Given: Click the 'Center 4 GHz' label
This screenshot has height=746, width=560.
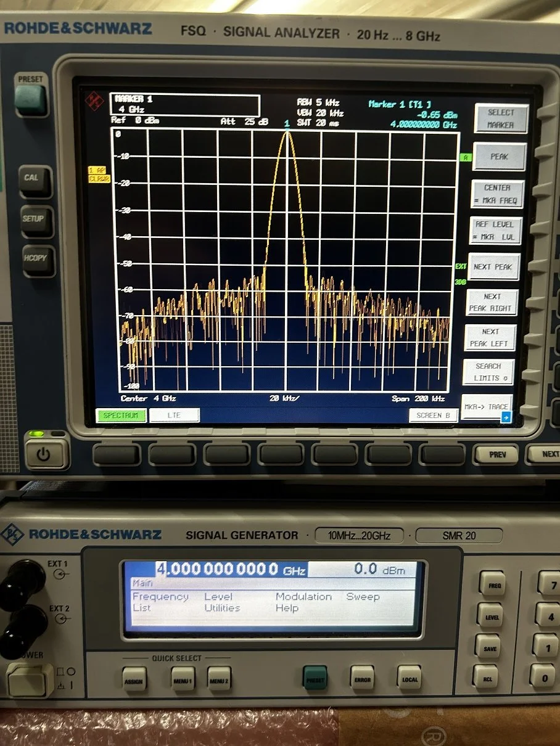Looking at the screenshot, I should click(x=148, y=399).
